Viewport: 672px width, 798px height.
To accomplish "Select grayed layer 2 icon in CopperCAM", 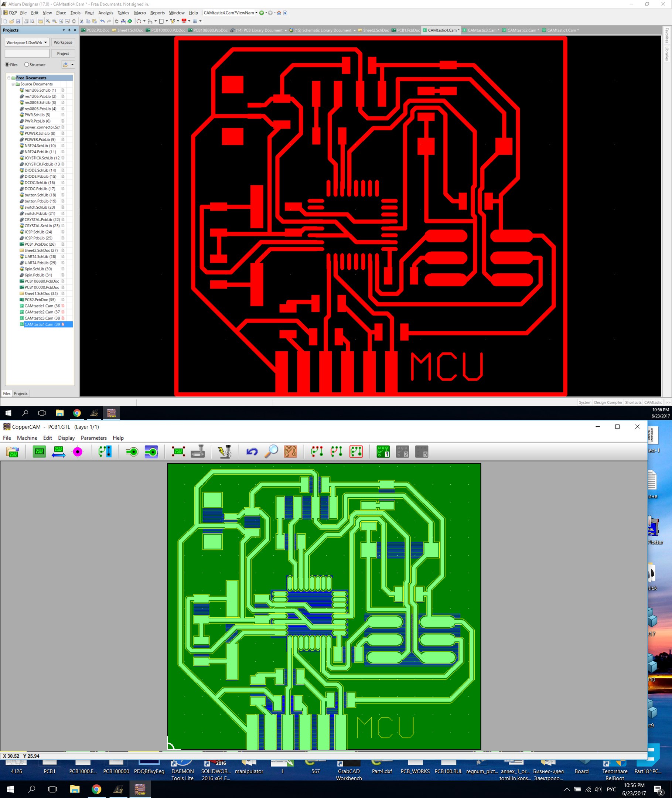I will pos(402,452).
